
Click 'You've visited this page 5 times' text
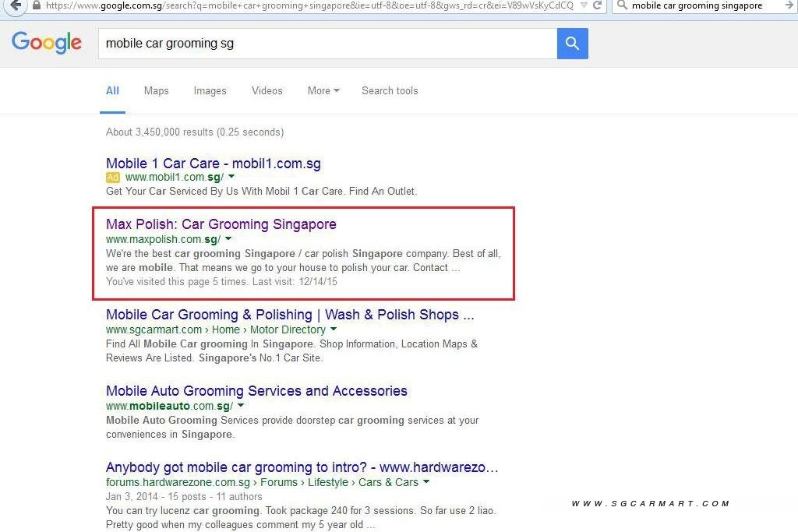[x=176, y=282]
